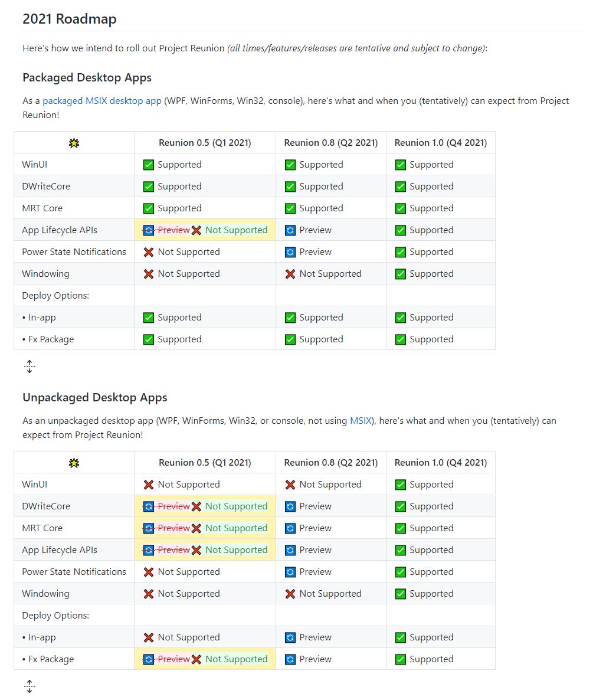The image size is (606, 700).
Task: Expand diff below Packaged Desktop Apps table
Action: coord(30,367)
